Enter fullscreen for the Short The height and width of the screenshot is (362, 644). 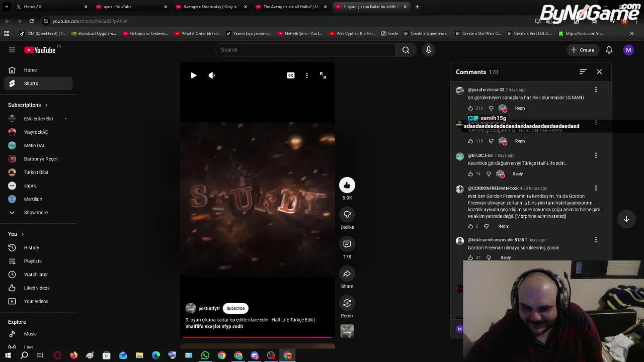pyautogui.click(x=323, y=75)
